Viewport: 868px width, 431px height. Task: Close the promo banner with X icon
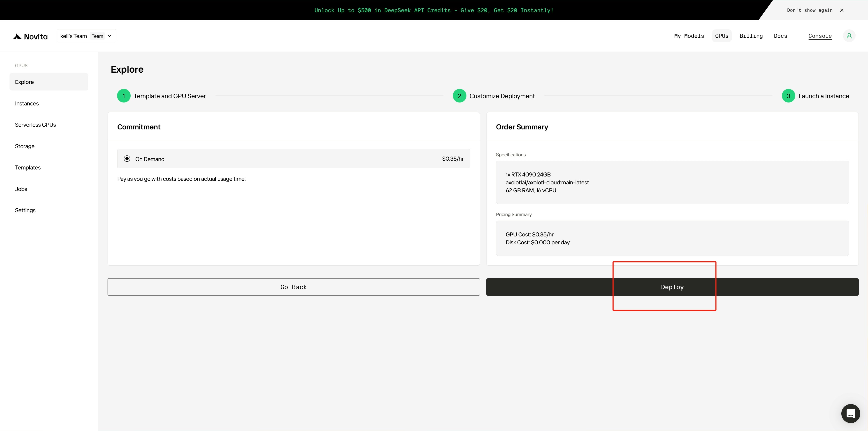coord(842,10)
